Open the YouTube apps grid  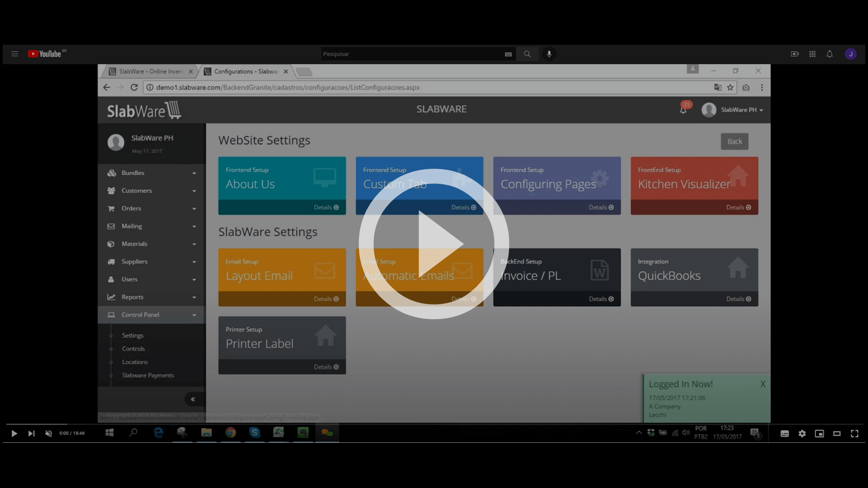[x=812, y=54]
